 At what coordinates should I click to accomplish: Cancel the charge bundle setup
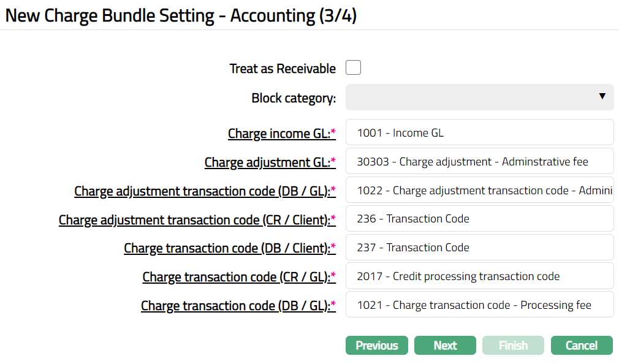581,346
